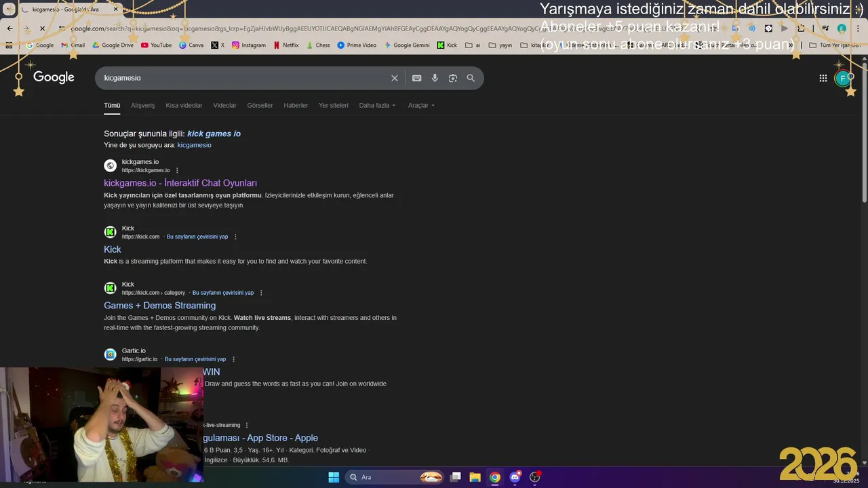Open Chrome's three-dot menu
The width and height of the screenshot is (868, 488).
click(858, 28)
